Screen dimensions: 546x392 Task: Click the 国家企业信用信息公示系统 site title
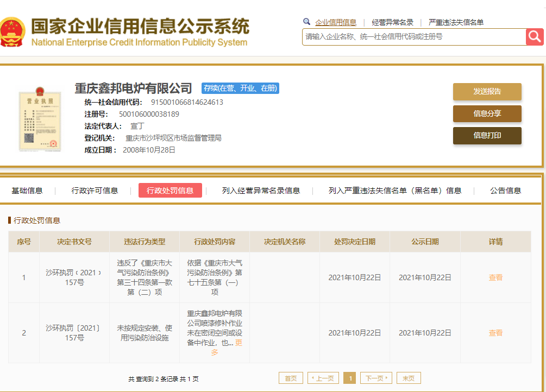(140, 27)
